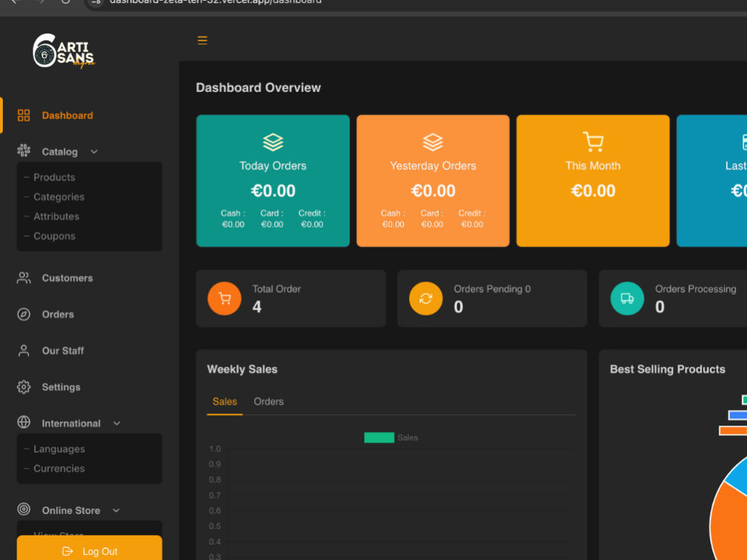Click the Total Order value 4
747x560 pixels.
pos(257,307)
